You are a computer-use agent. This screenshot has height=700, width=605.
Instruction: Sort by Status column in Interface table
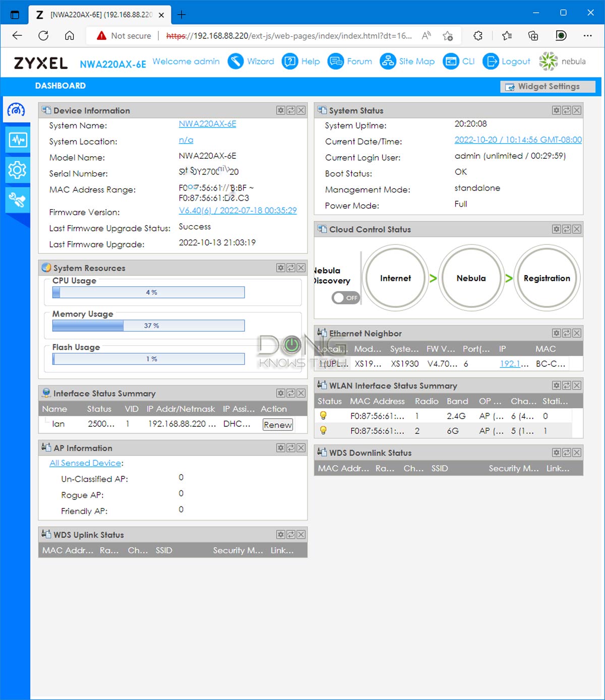[99, 409]
